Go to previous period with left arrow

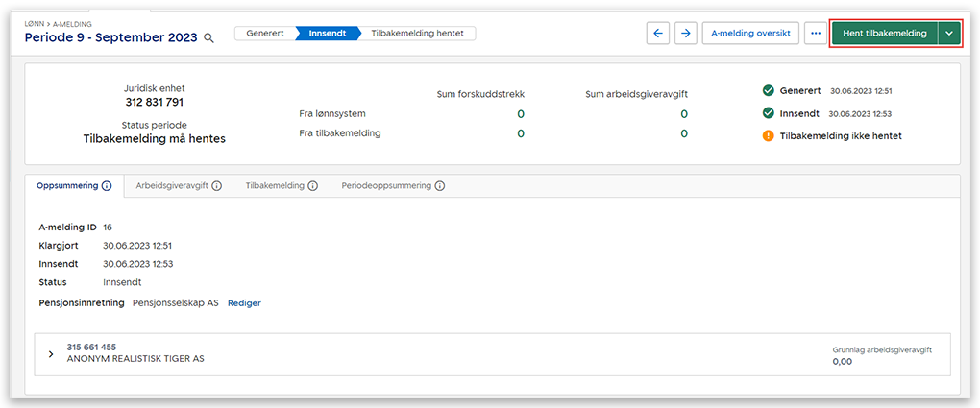coord(658,33)
